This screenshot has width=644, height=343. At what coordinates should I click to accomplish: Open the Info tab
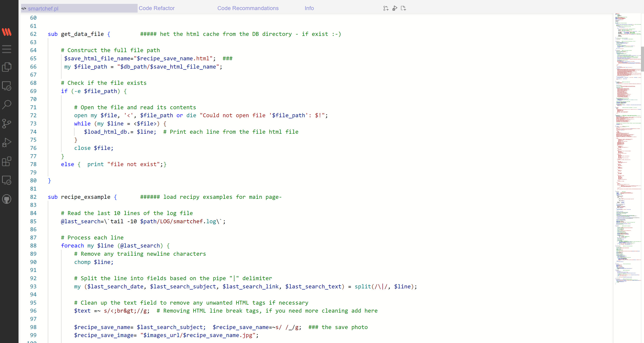click(x=309, y=8)
